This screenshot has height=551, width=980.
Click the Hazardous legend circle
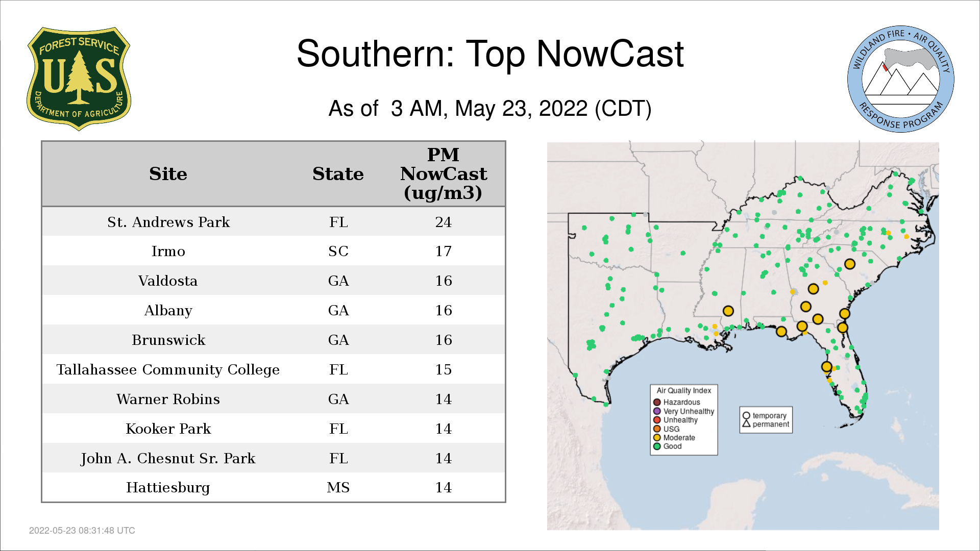657,402
